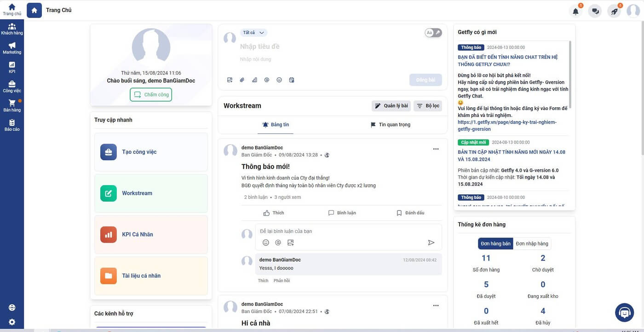
Task: Open Marketing in the left sidebar
Action: [12, 48]
